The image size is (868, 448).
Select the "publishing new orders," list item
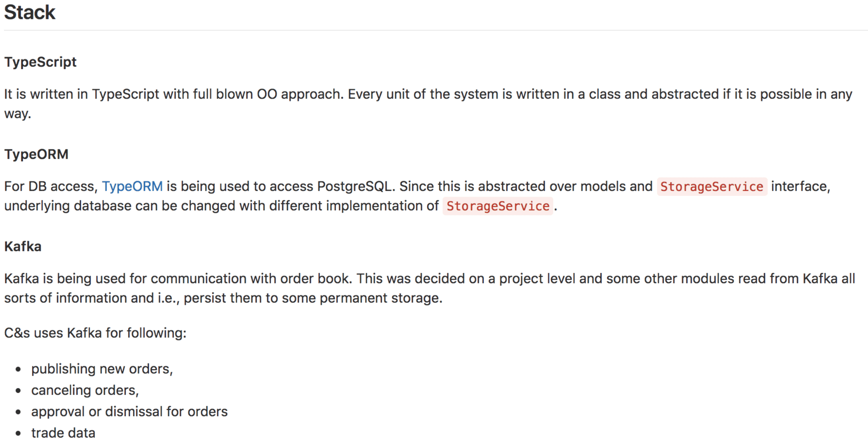pyautogui.click(x=102, y=369)
